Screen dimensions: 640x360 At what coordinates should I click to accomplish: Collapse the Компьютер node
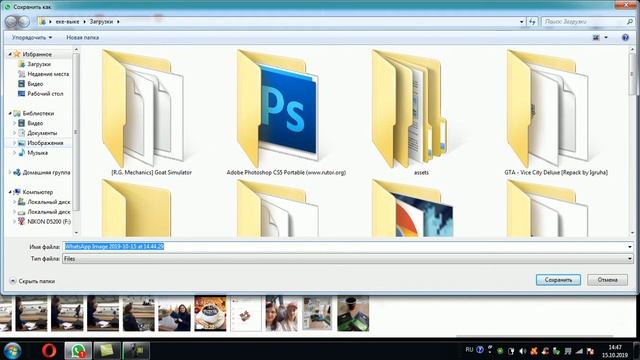(x=10, y=192)
